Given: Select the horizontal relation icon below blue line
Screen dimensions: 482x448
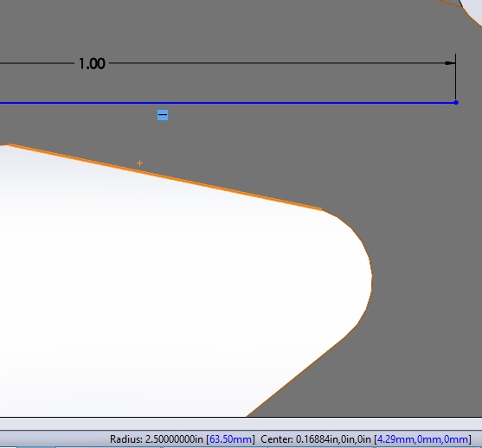Looking at the screenshot, I should [163, 115].
